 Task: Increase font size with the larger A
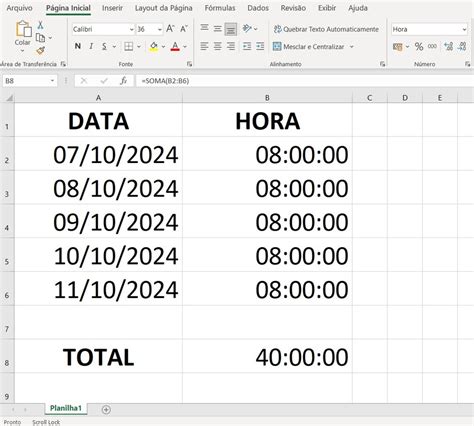(170, 29)
